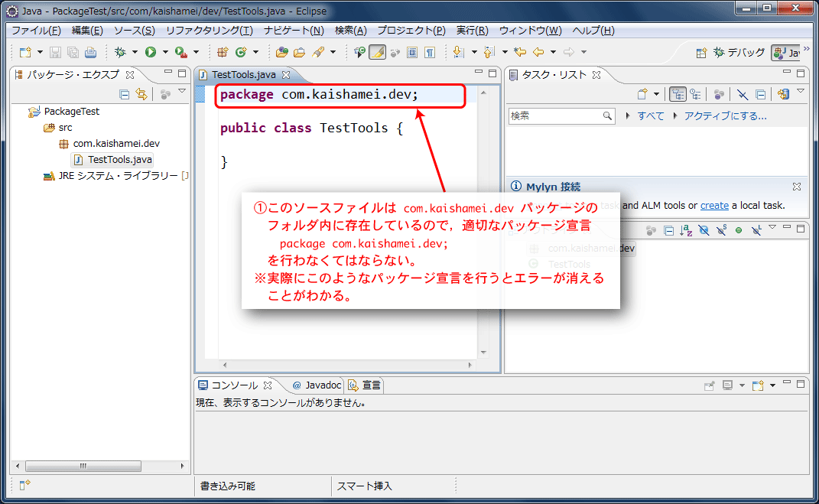The height and width of the screenshot is (504, 819).
Task: Open dropdown next to External Tools icon
Action: (196, 52)
